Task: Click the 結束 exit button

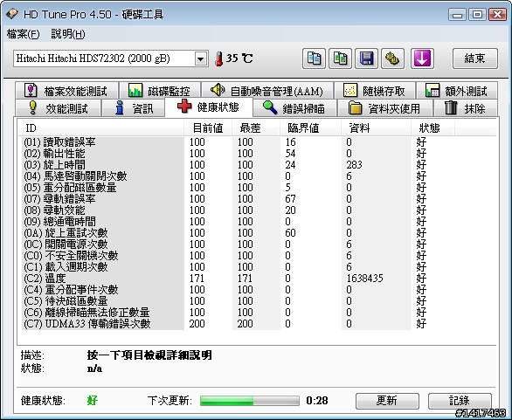Action: click(475, 59)
